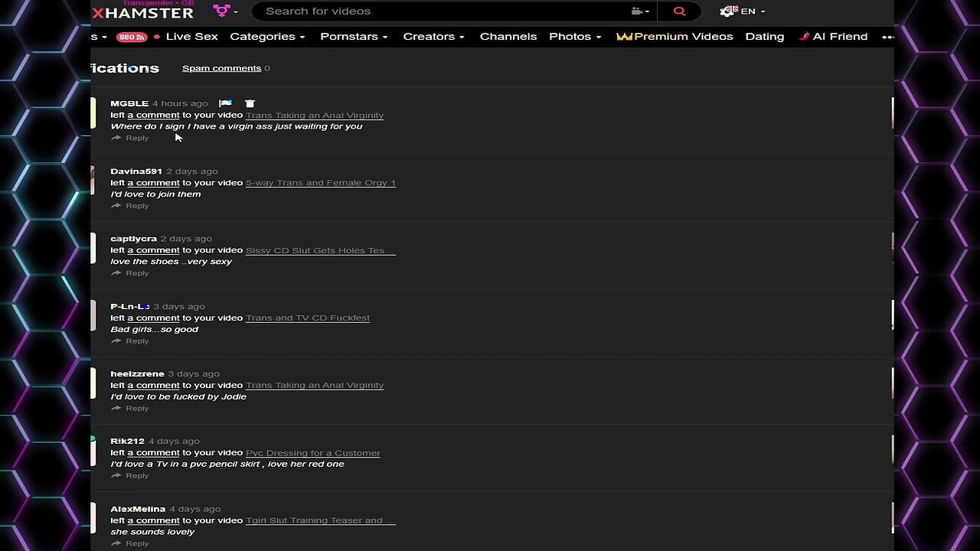Reply to AlexMelina's comment
Screen dimensions: 980x551
click(x=130, y=543)
